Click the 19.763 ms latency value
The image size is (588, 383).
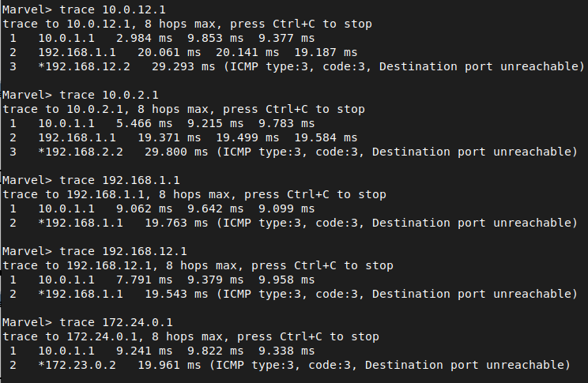176,223
